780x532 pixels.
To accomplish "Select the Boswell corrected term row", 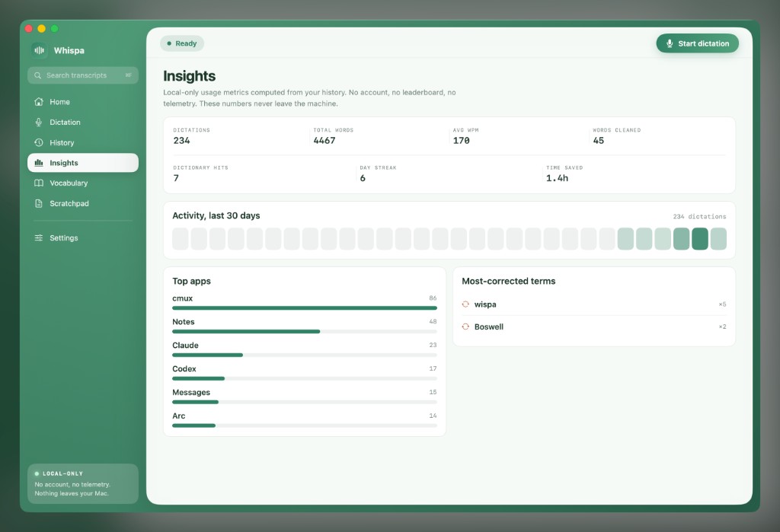I will click(594, 327).
